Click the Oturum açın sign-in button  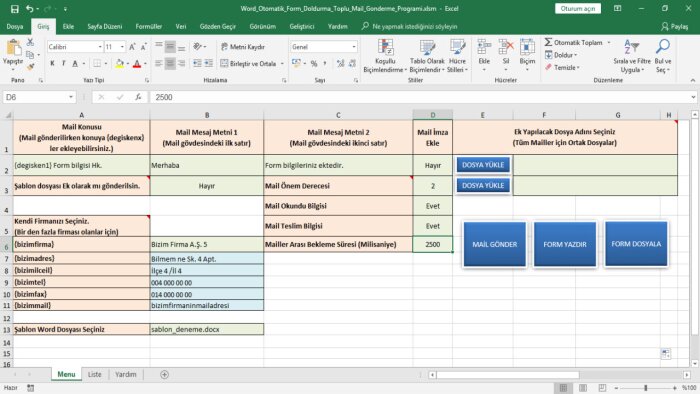coord(578,8)
